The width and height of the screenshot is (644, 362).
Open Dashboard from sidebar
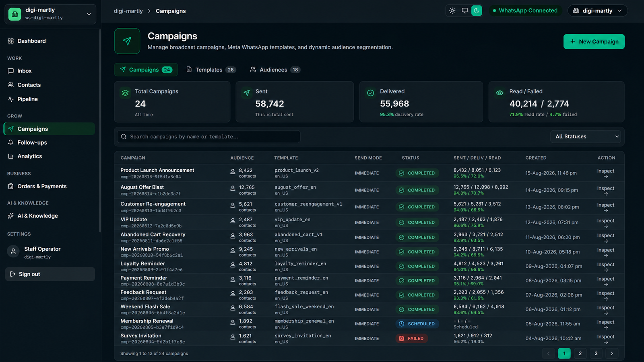click(x=50, y=41)
